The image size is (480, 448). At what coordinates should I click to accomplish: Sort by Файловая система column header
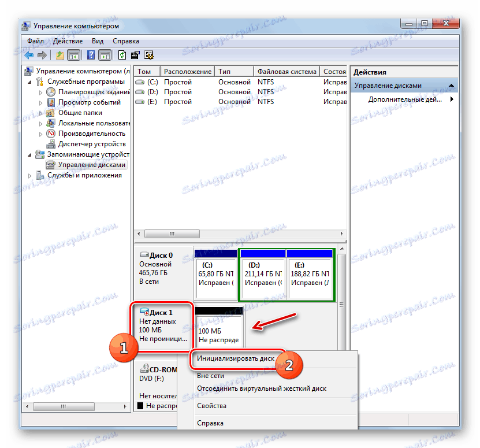[x=287, y=72]
